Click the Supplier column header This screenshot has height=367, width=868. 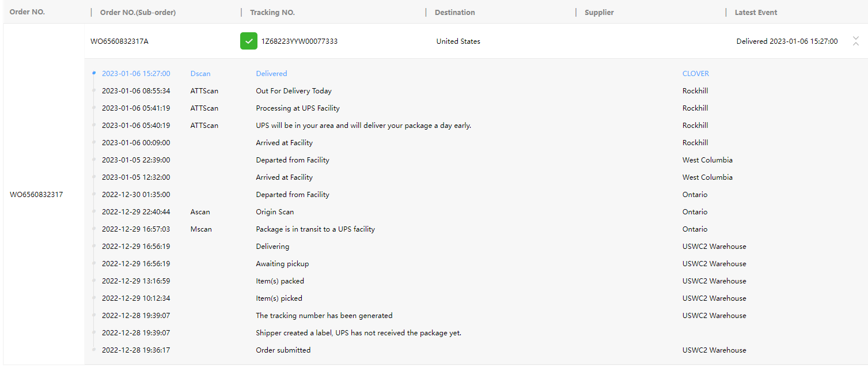[599, 13]
